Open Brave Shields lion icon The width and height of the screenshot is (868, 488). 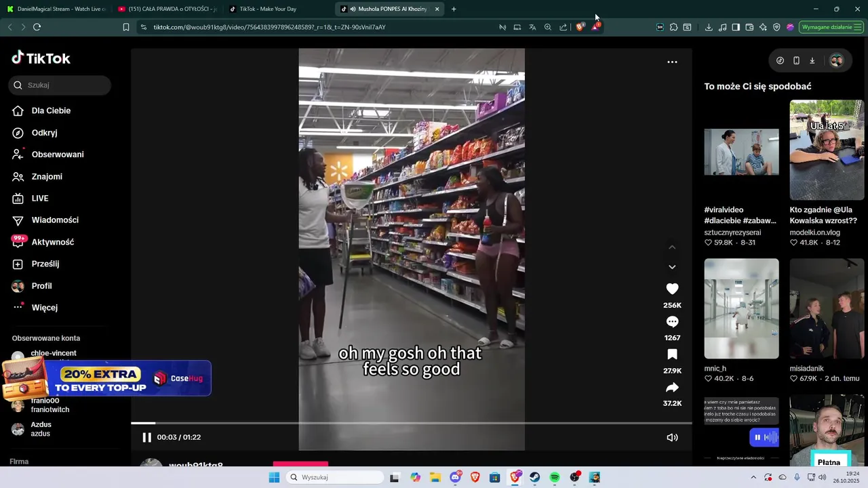pyautogui.click(x=580, y=27)
